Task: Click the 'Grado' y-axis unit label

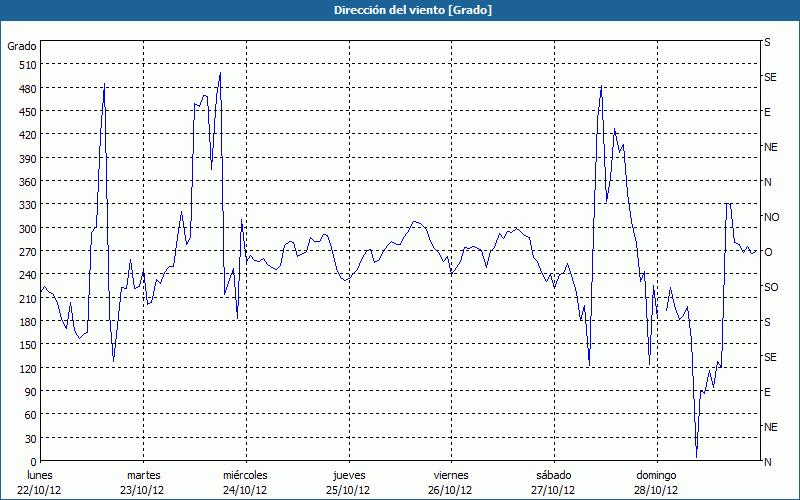Action: coord(22,46)
